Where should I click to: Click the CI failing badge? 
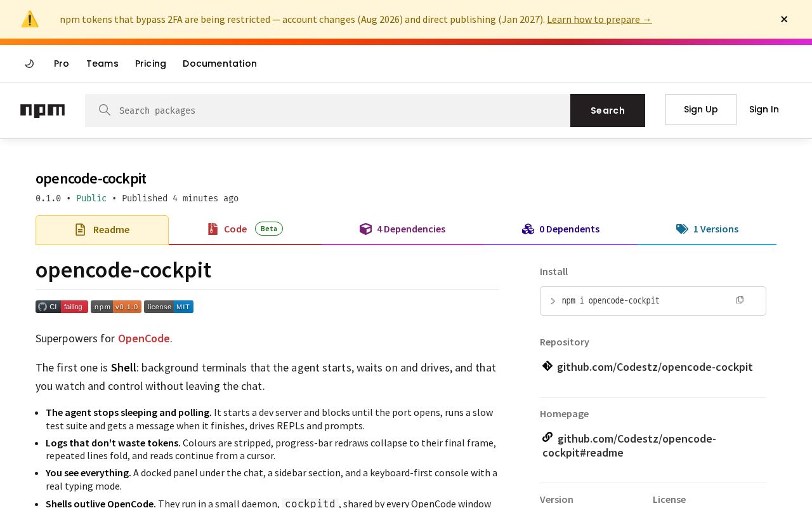point(62,307)
